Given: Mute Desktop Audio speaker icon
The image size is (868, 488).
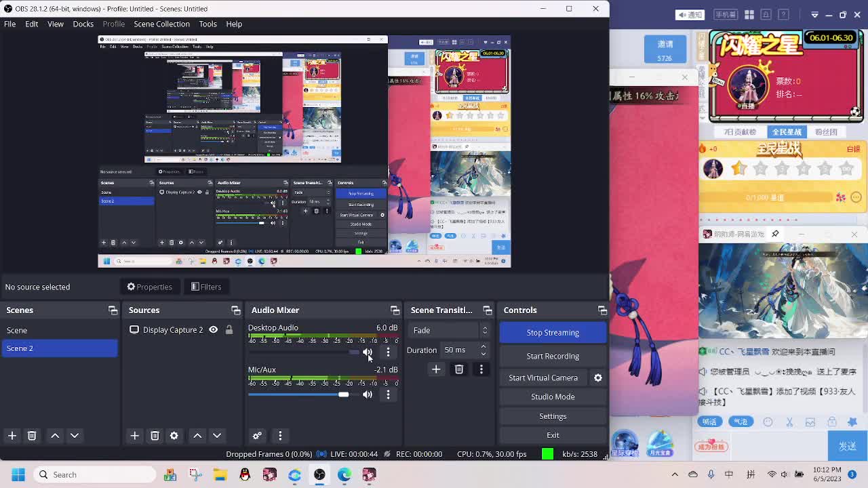Looking at the screenshot, I should [368, 352].
